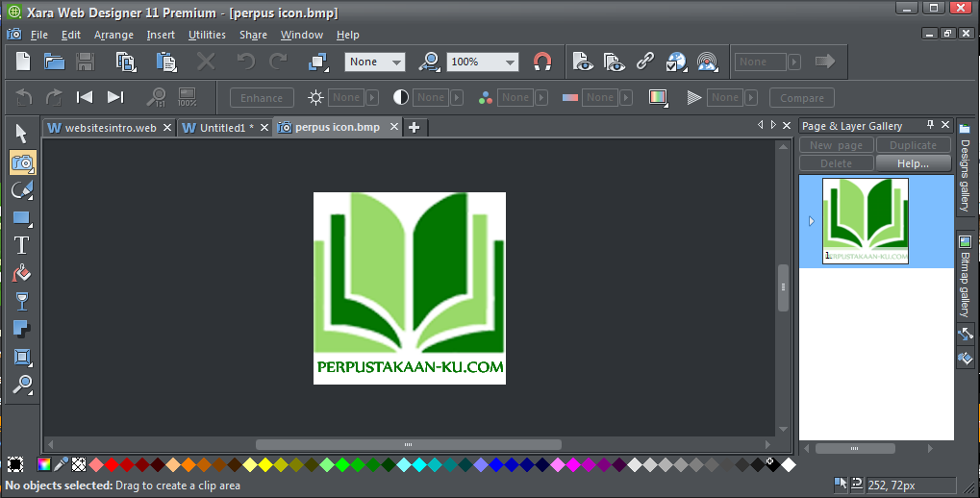
Task: Click the Preview website eye icon
Action: [614, 62]
